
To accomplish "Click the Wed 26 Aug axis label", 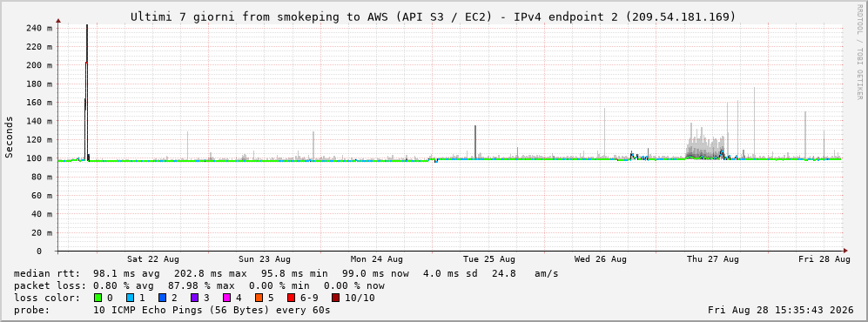I will (601, 259).
